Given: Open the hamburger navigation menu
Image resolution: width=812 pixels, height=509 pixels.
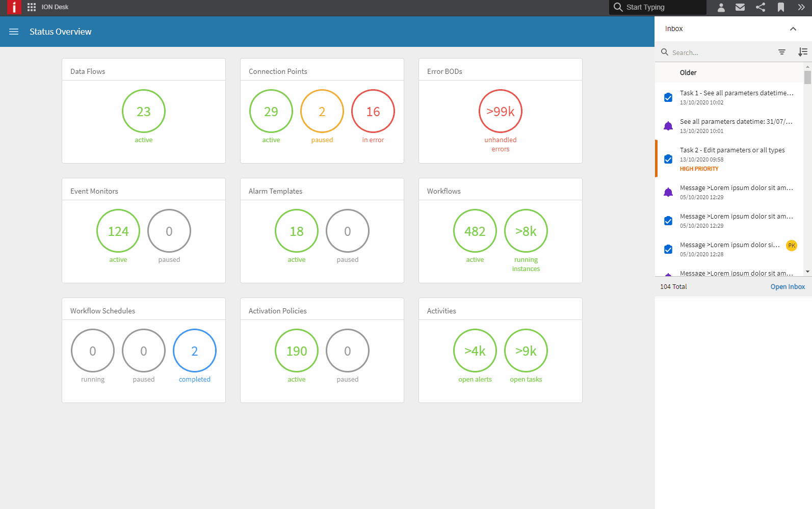Looking at the screenshot, I should tap(14, 32).
